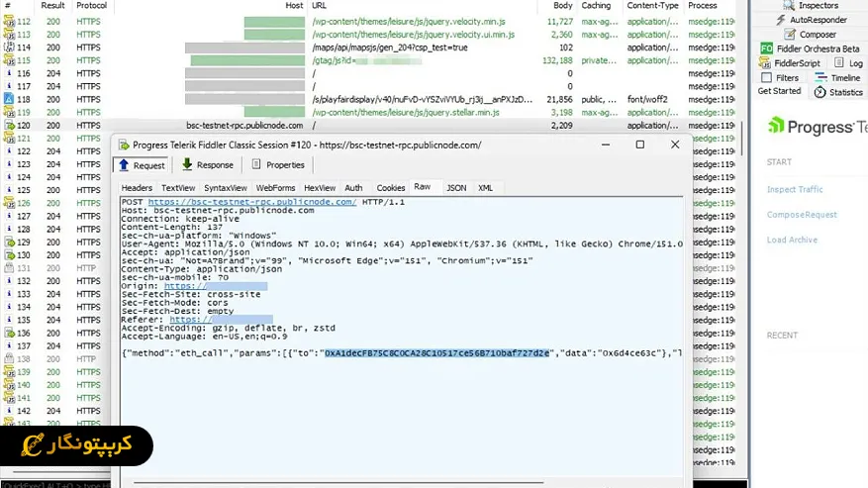Click Load Archive link

pos(792,240)
